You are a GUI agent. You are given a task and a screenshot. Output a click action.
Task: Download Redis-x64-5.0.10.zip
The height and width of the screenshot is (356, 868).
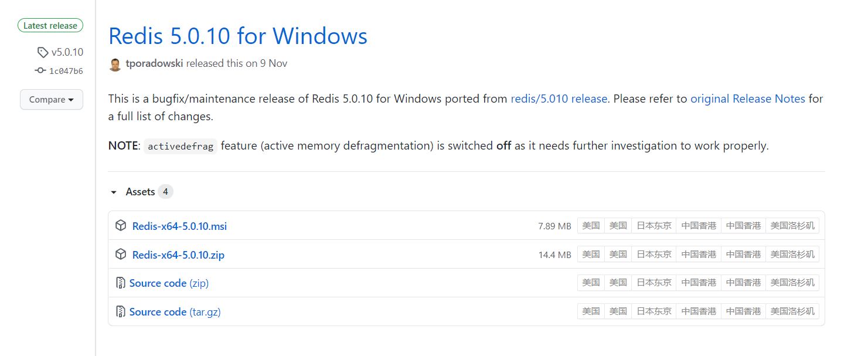[x=179, y=254]
